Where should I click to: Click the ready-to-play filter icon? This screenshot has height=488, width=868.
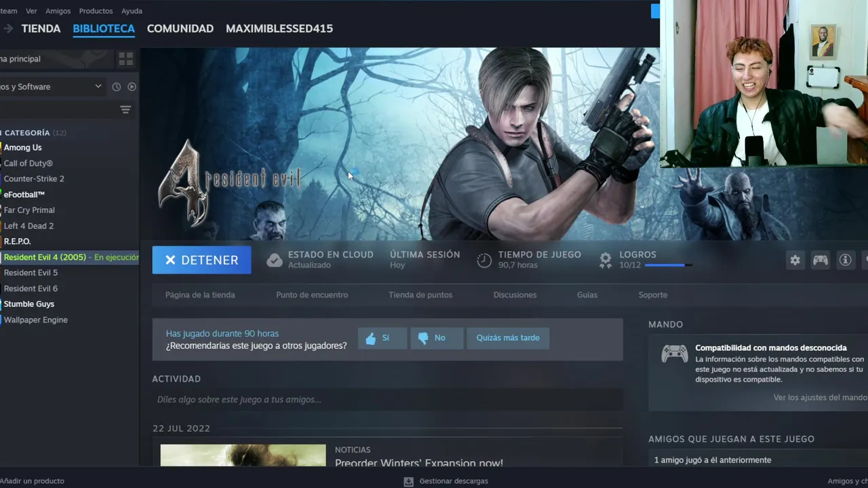coord(132,87)
